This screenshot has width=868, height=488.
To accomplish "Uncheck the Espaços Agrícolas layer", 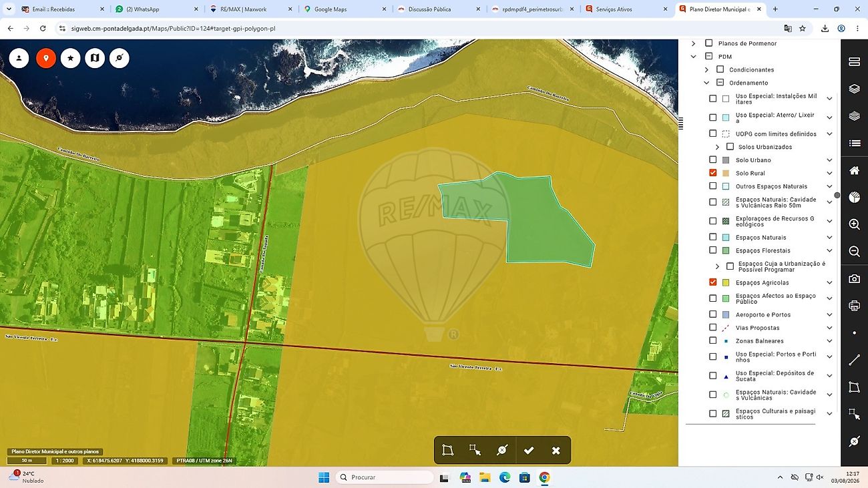I will pyautogui.click(x=713, y=282).
